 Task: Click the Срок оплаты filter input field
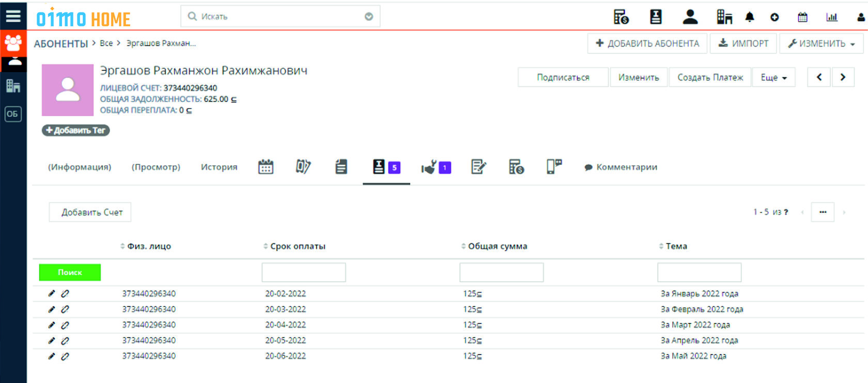[x=303, y=272]
